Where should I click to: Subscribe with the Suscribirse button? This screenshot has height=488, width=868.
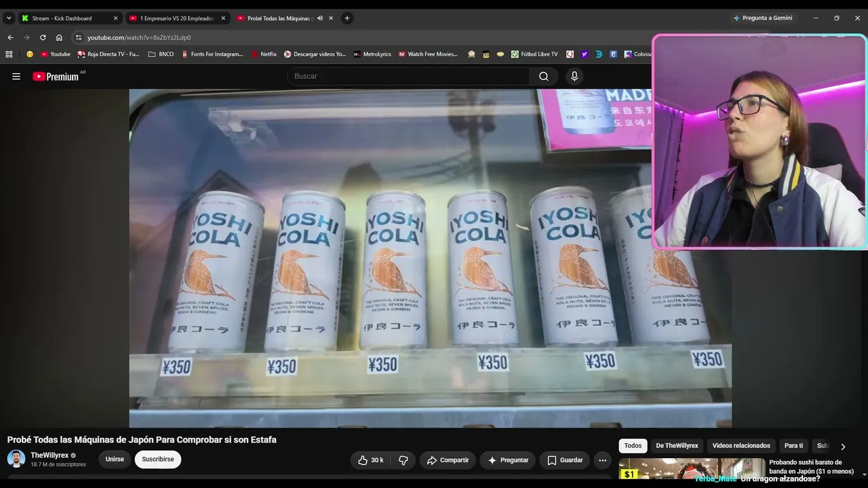tap(158, 460)
